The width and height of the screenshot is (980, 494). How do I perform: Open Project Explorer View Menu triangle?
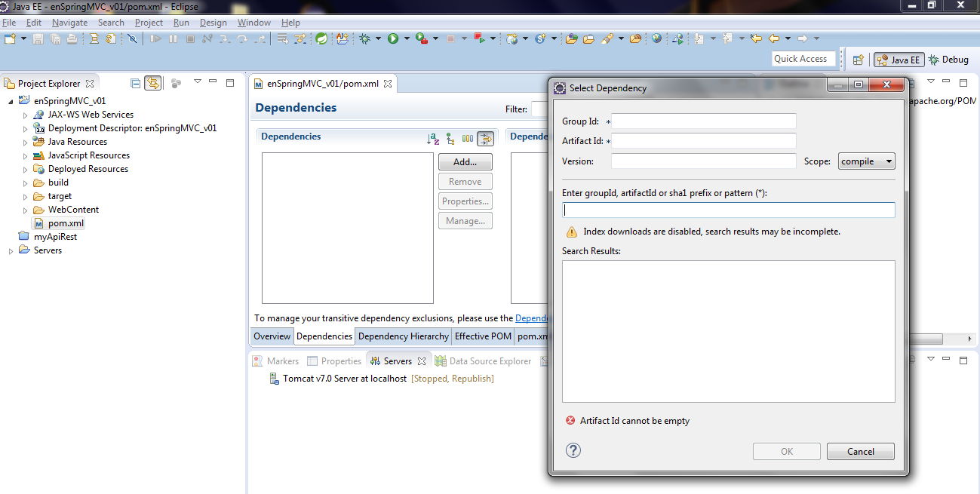pos(198,81)
